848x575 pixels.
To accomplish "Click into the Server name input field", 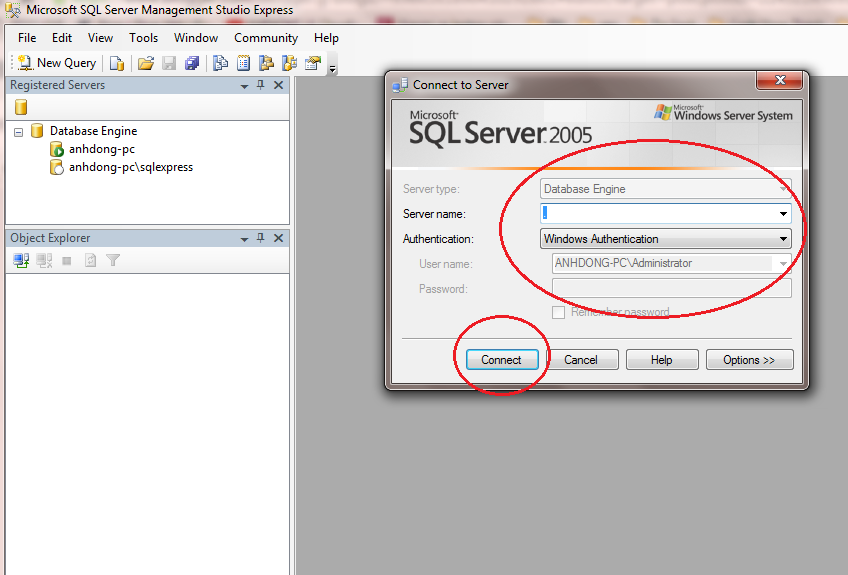I will [658, 214].
